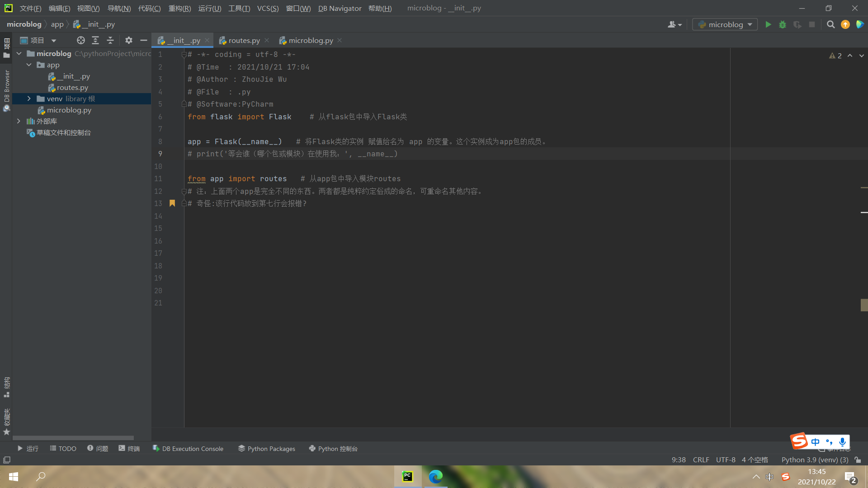Click the Run button in toolbar
The width and height of the screenshot is (868, 488).
(769, 24)
